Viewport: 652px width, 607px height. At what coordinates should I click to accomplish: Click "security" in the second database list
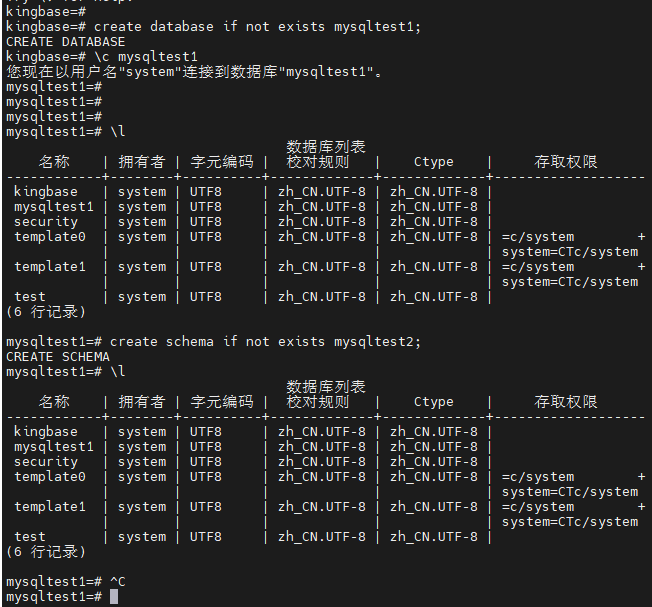(x=46, y=462)
